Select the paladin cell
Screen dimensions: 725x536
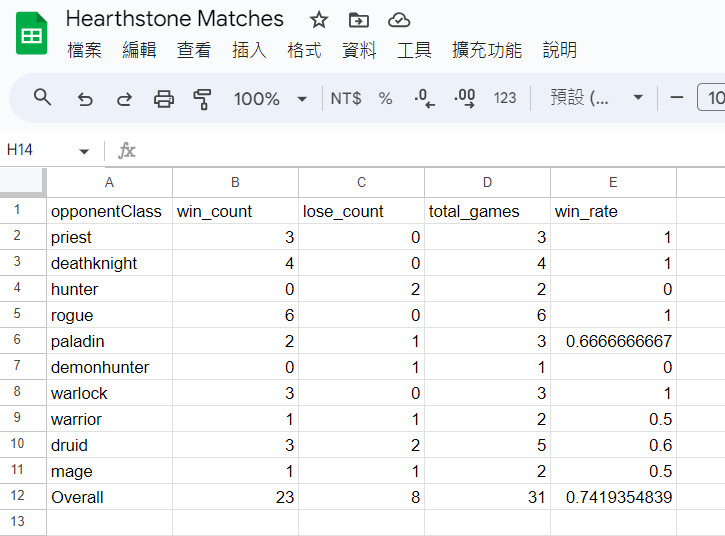coord(110,341)
